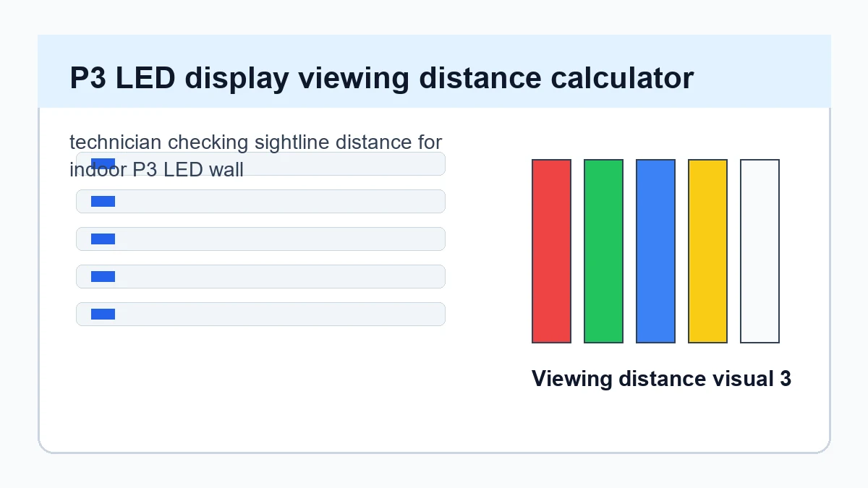Click the blue marker in the first row

click(x=103, y=163)
